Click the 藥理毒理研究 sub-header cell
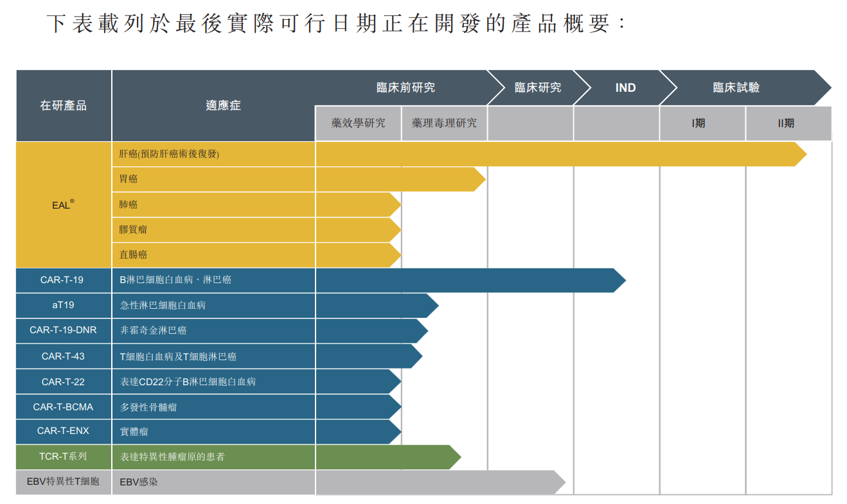Screen dimensions: 847x504 tap(444, 123)
